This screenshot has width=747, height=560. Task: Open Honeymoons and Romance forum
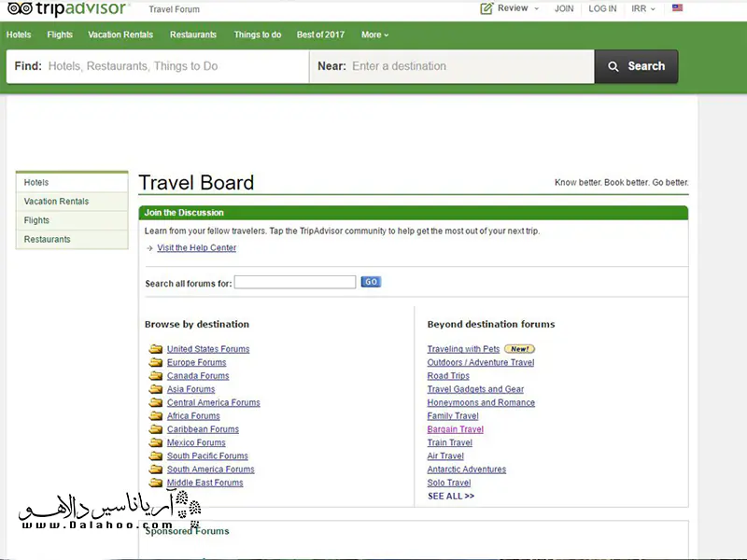(481, 402)
